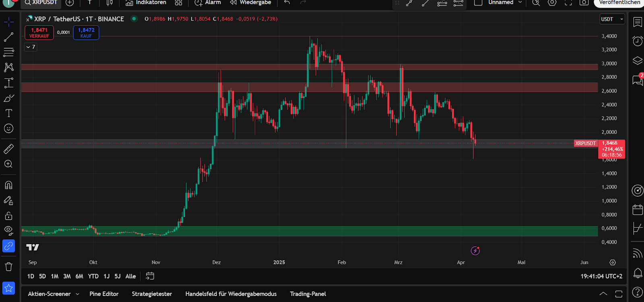Remove drawings with the trash icon
Screen dimensions: 644x302
click(x=8, y=267)
